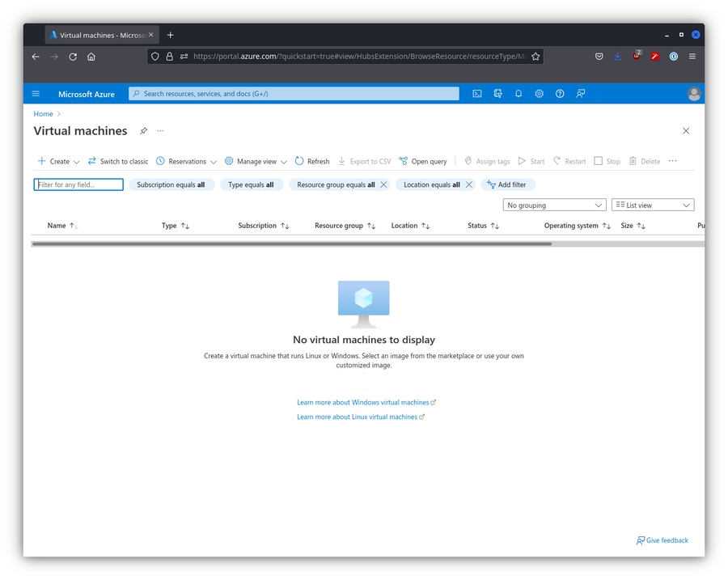Remove the Resource group filter
728x580 pixels.
(383, 184)
